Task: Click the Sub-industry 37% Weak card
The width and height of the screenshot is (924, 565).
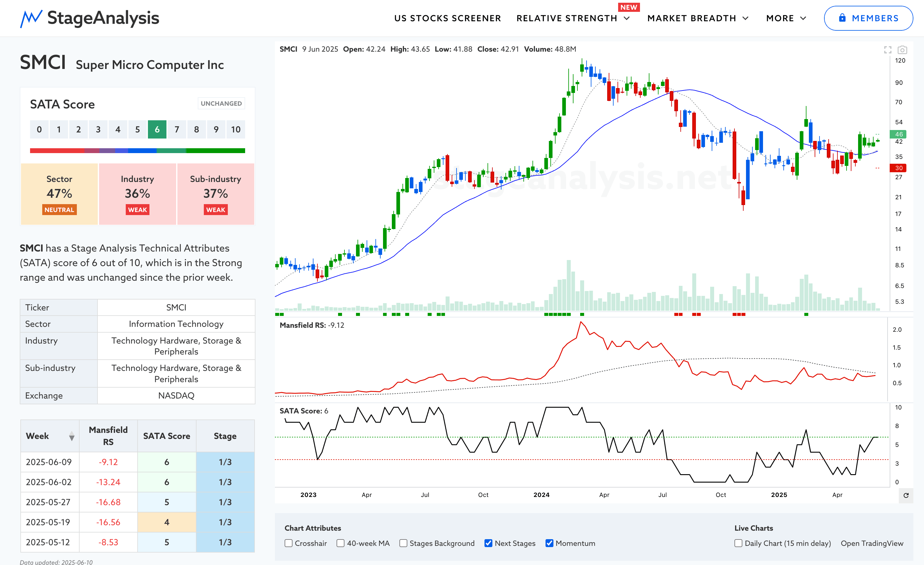Action: pos(216,194)
